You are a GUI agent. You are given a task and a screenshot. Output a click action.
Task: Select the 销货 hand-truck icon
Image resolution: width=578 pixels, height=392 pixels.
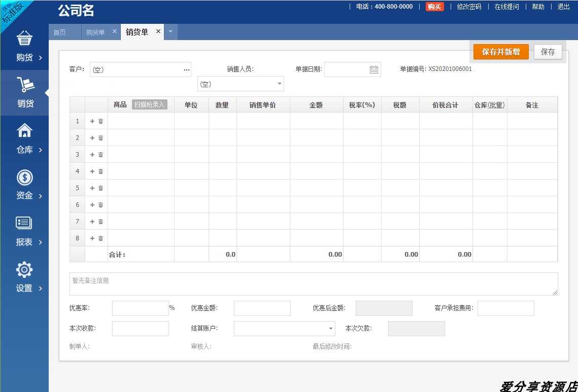pyautogui.click(x=25, y=85)
